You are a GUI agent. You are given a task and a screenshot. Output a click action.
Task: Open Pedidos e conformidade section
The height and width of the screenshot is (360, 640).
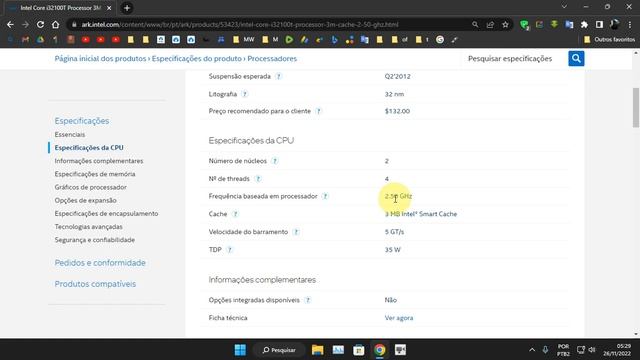coord(100,263)
